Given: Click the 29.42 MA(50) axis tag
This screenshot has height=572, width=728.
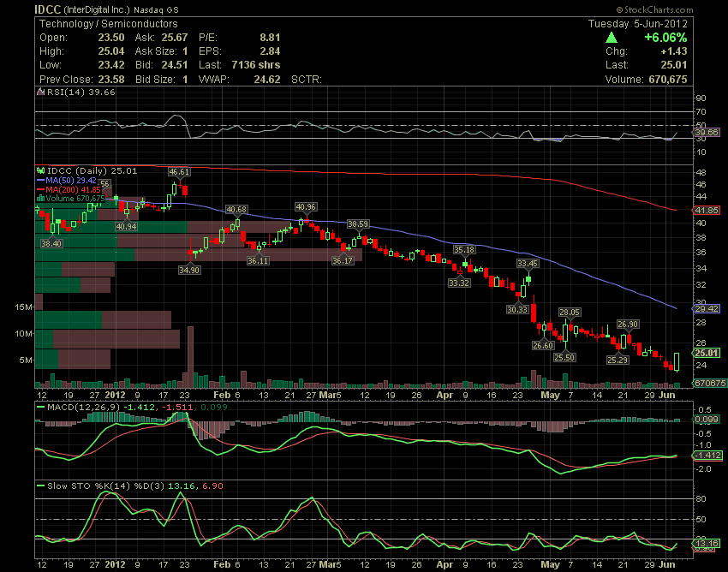Looking at the screenshot, I should click(x=707, y=309).
